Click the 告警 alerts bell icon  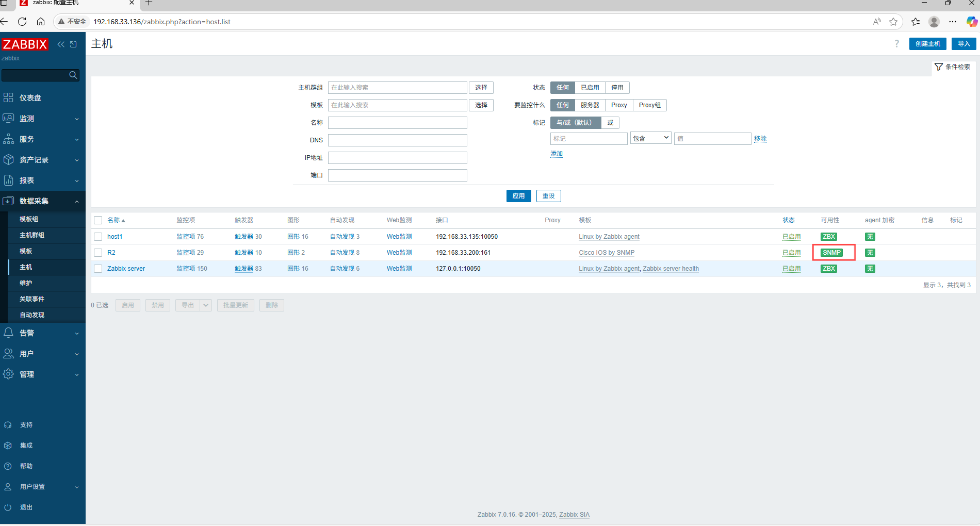[x=8, y=333]
